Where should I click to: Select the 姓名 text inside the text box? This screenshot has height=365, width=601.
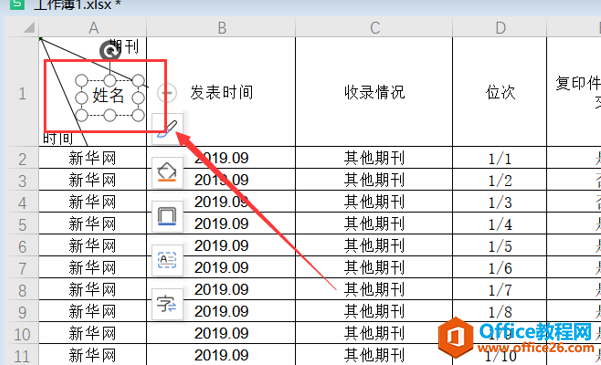coord(108,95)
